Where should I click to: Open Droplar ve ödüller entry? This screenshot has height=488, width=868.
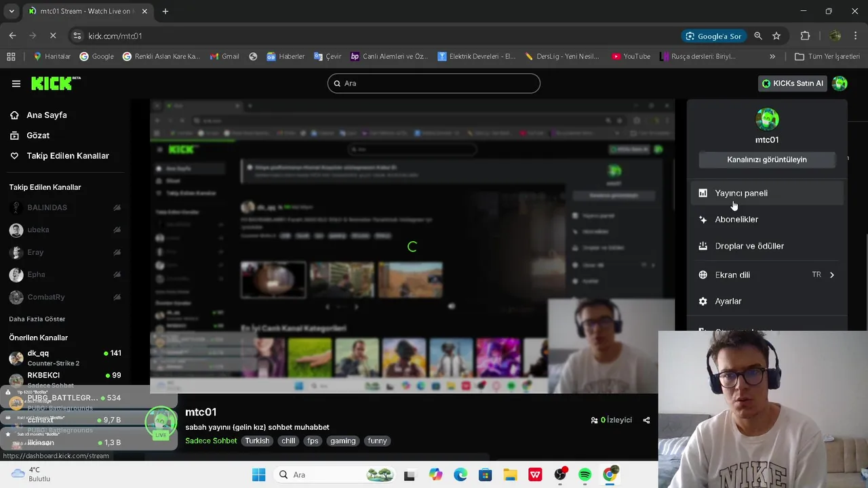(x=767, y=246)
